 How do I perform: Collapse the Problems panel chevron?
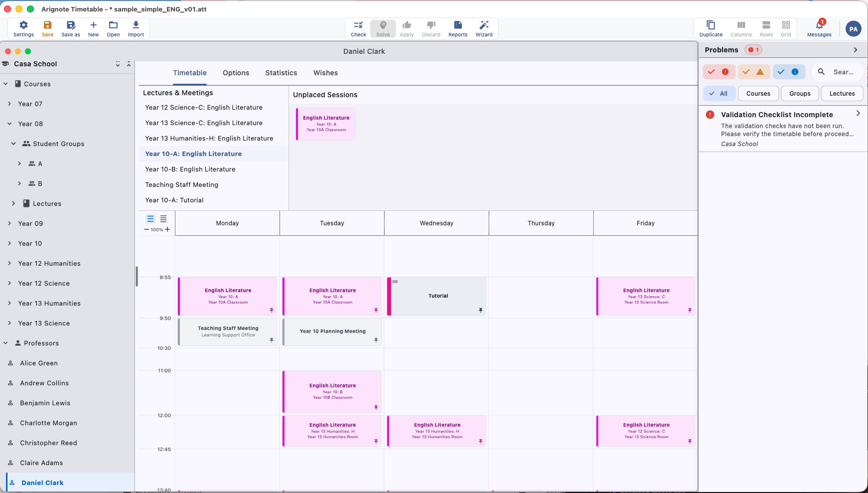(x=856, y=50)
